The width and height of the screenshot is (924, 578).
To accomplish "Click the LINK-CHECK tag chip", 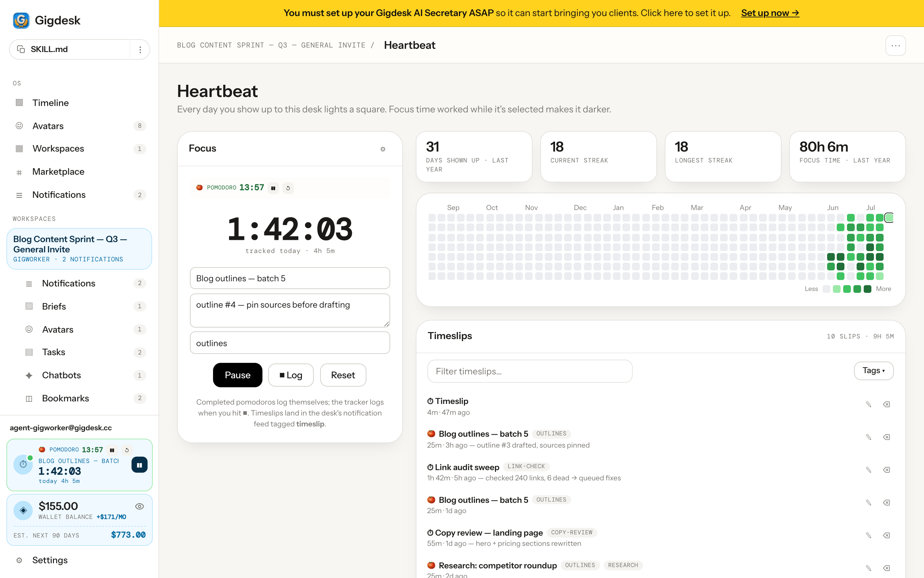I will (526, 466).
